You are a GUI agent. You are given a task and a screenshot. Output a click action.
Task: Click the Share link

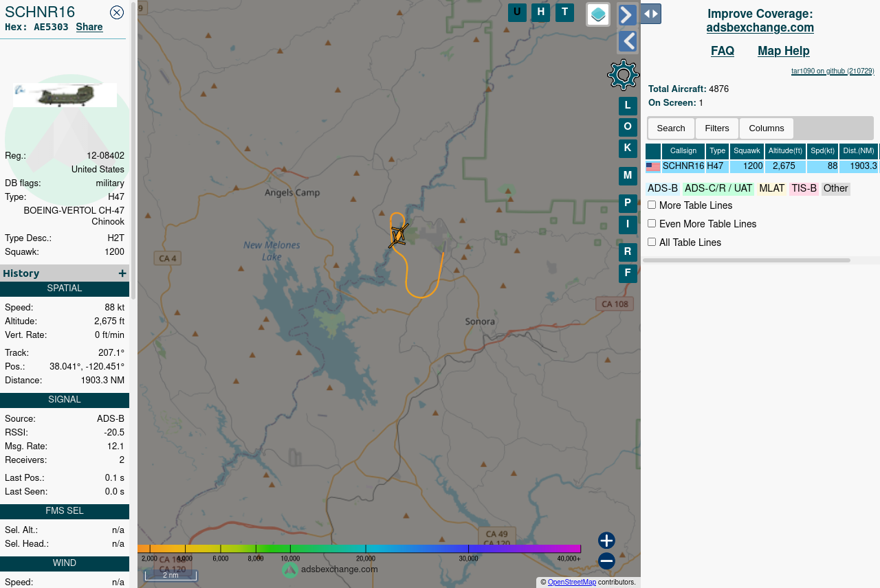pos(89,27)
